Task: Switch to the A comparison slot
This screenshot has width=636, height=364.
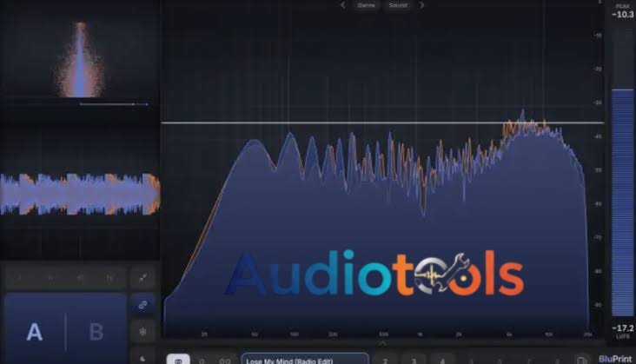Action: pyautogui.click(x=35, y=332)
